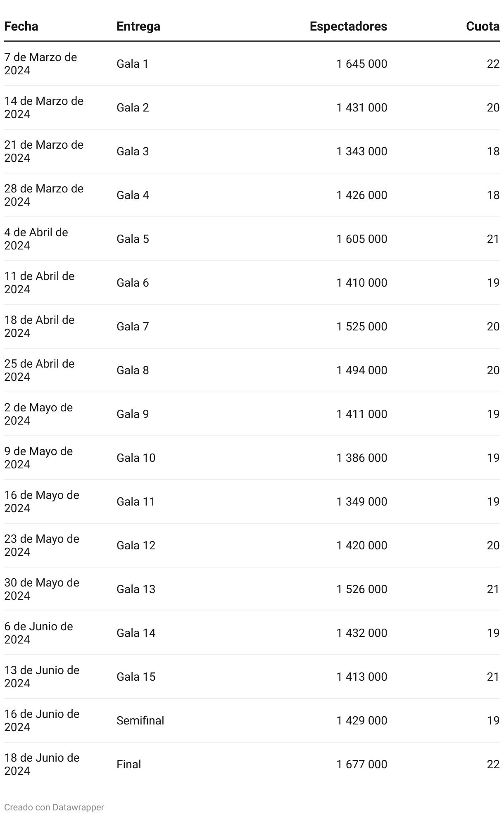Image resolution: width=504 pixels, height=817 pixels.
Task: Click the Entrega column header
Action: click(x=138, y=26)
